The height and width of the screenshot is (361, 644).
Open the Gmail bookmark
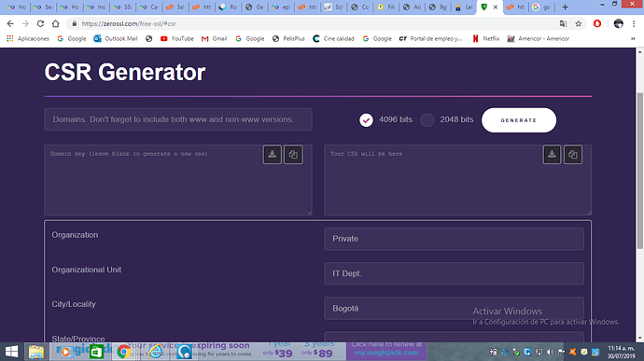tap(214, 38)
